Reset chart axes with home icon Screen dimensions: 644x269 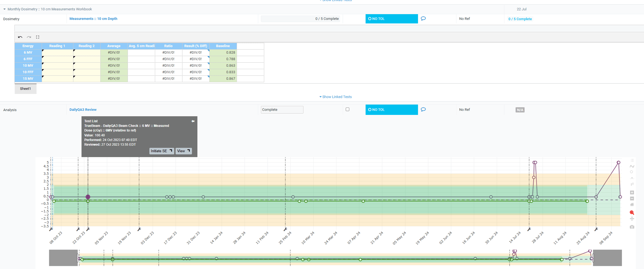[632, 205]
